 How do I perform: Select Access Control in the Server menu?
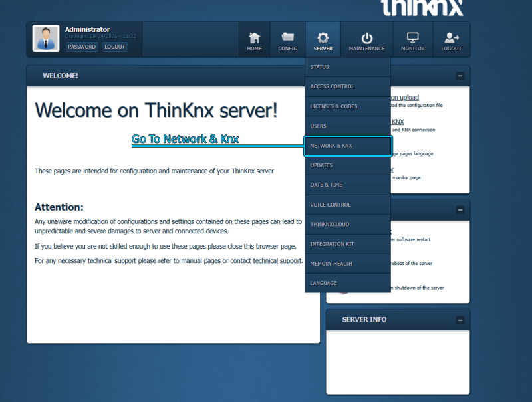tap(347, 87)
